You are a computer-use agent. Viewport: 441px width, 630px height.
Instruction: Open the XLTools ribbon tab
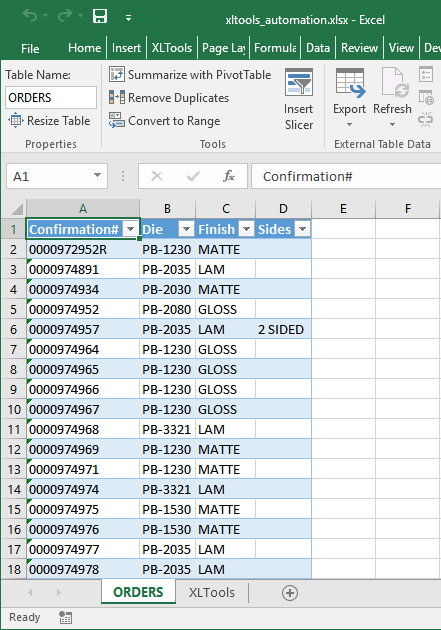(172, 48)
